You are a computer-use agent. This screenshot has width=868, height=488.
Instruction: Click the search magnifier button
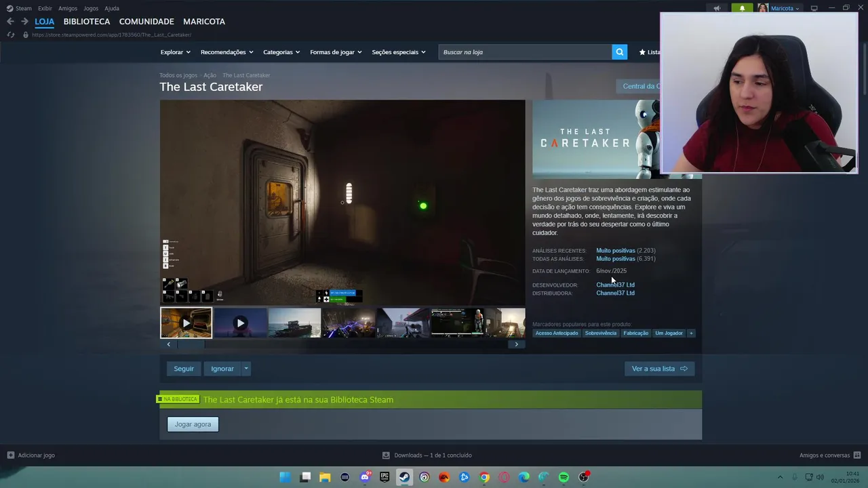[x=619, y=52]
